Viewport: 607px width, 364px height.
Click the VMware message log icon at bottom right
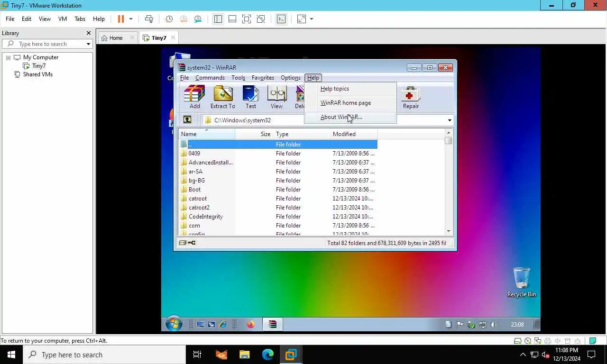click(x=592, y=341)
